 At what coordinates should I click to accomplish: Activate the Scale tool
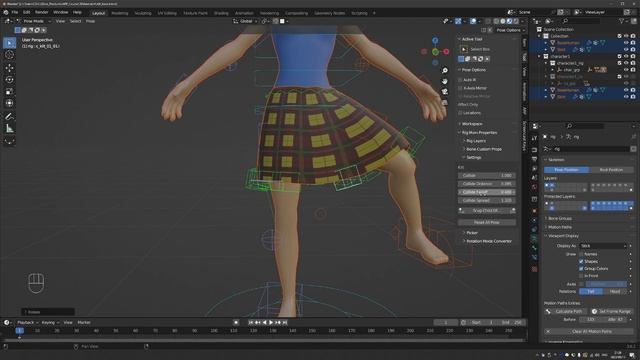pyautogui.click(x=9, y=91)
